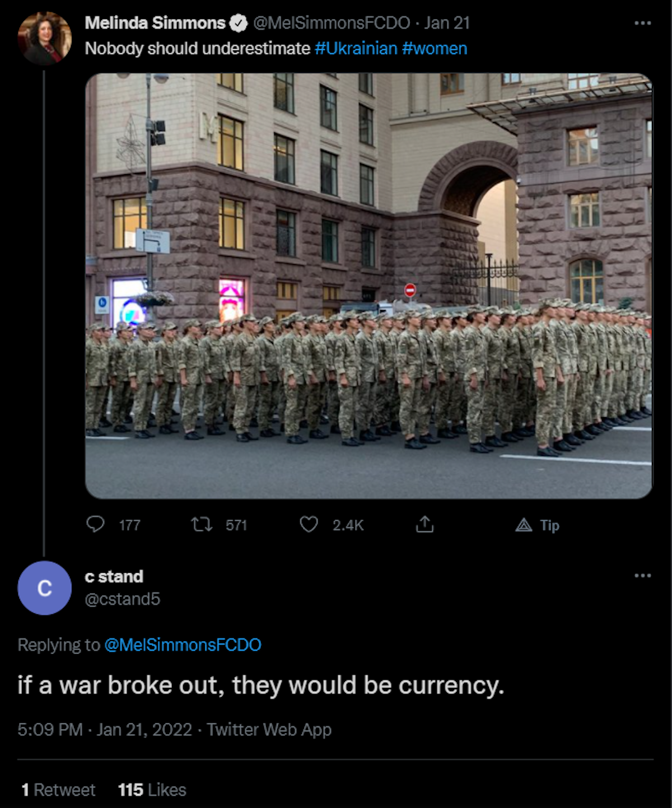Open the #Ukrainian hashtag
Screen dimensions: 672x808
pos(356,49)
